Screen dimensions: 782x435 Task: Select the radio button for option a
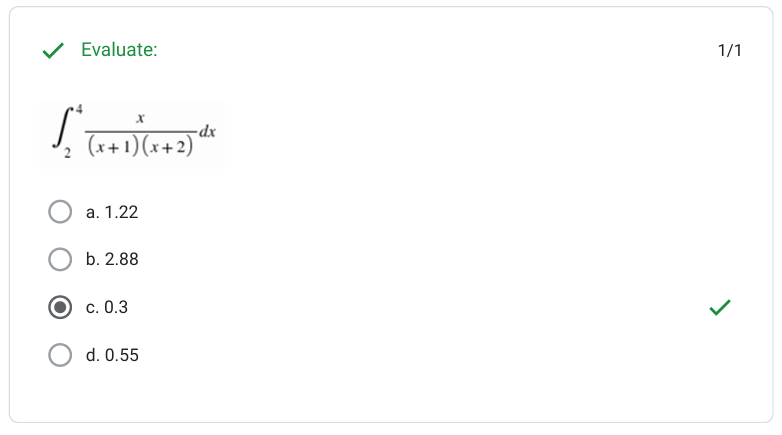(x=60, y=212)
